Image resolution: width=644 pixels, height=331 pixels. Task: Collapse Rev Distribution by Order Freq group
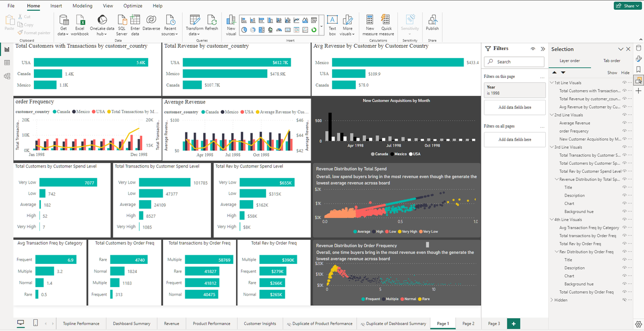557,252
